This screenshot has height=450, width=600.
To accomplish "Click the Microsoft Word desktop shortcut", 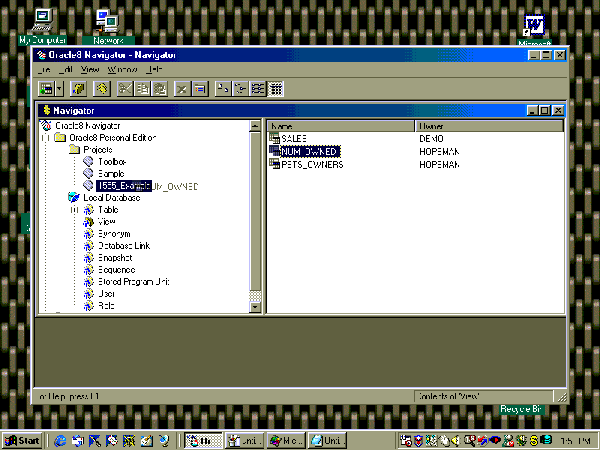I will 534,30.
